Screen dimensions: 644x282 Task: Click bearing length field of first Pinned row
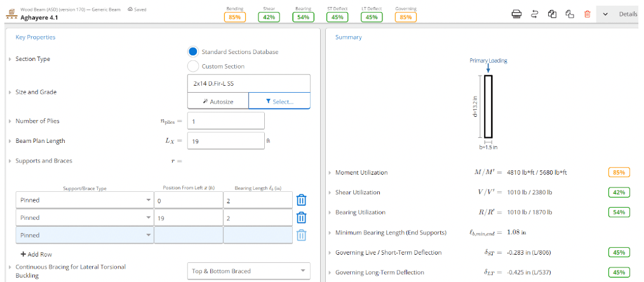pos(258,200)
